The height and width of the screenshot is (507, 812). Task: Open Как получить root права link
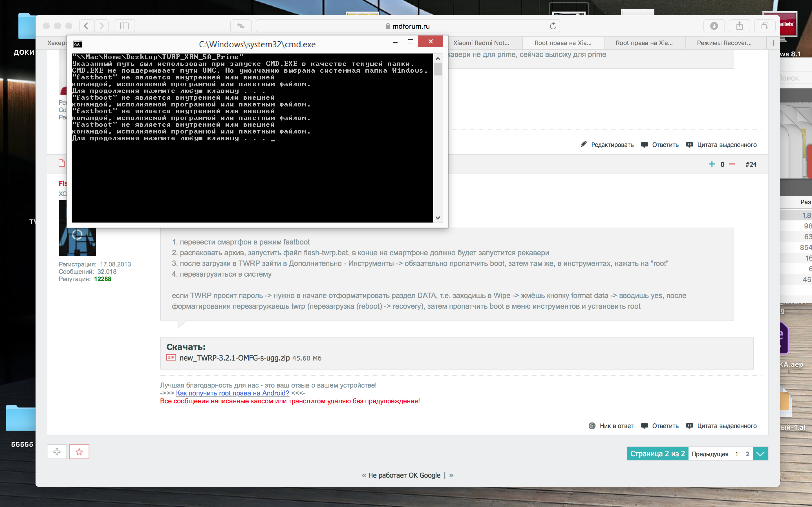pyautogui.click(x=232, y=393)
